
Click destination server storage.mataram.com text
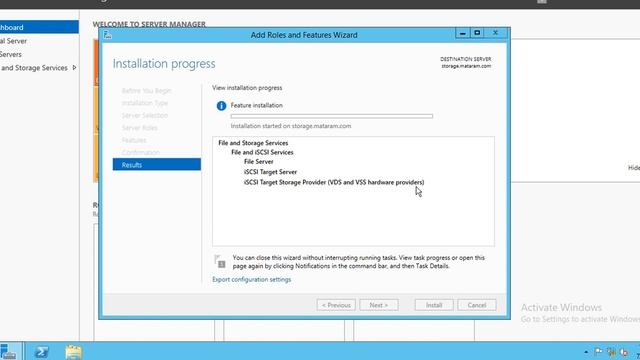466,66
